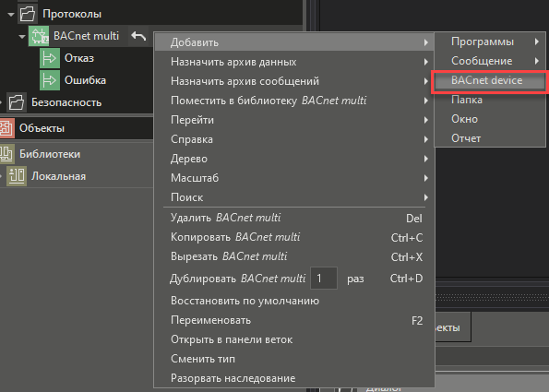Open the Программы submenu

[x=490, y=42]
